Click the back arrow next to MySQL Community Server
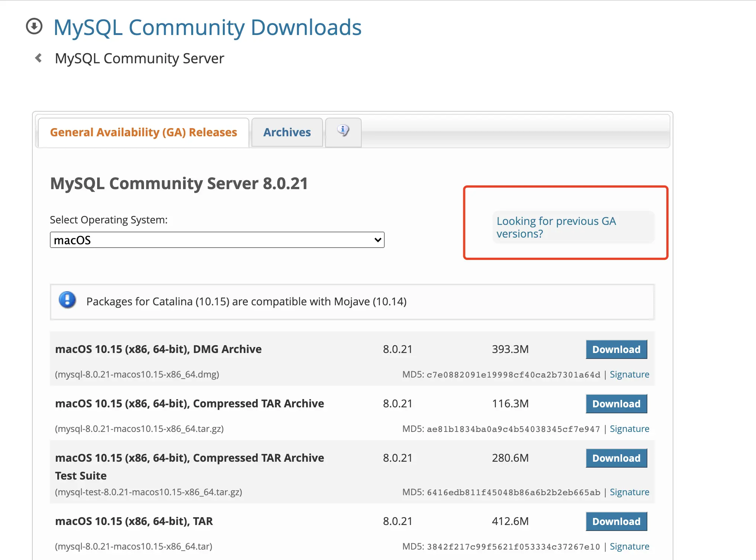This screenshot has width=756, height=560. (38, 58)
